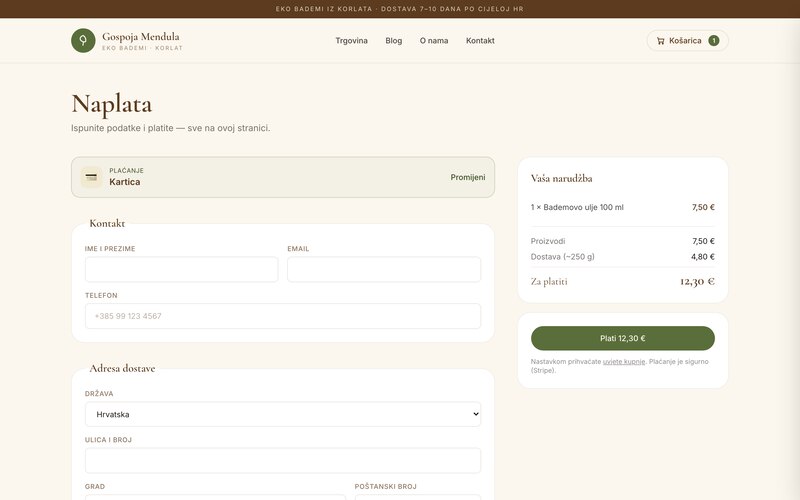
Task: Click the '1 × Bademovo ulje 100 ml' order line
Action: coord(577,207)
